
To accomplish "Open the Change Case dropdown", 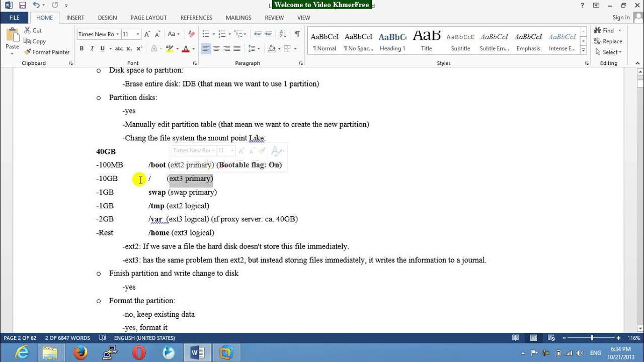I will coord(174,34).
